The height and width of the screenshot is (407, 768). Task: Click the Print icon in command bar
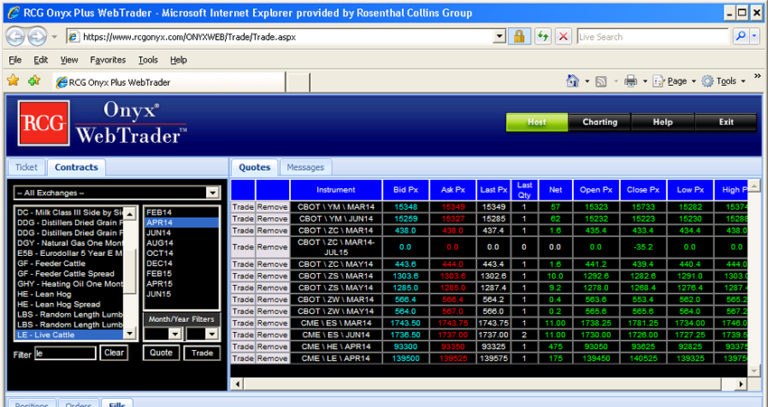pyautogui.click(x=631, y=81)
